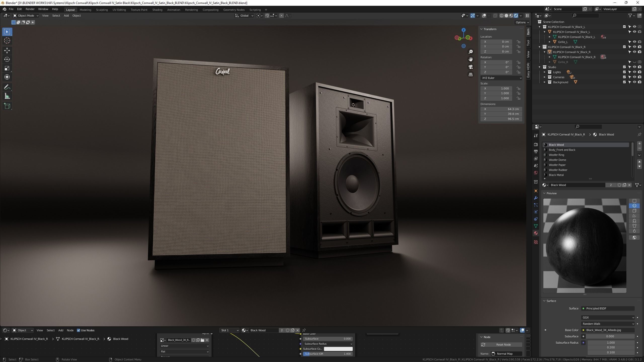Open the Random Walk subsurface dropdown
Viewport: 644px width, 362px height.
pos(608,324)
